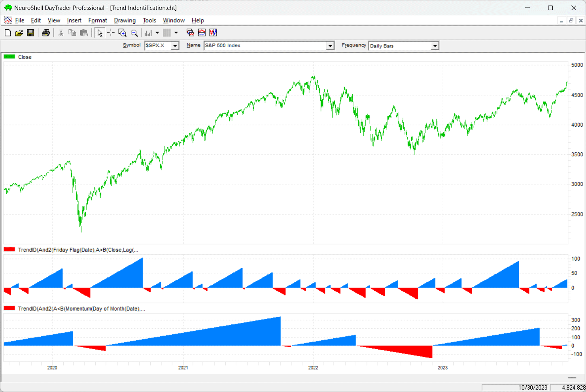
Task: Click the Cut scissors icon
Action: [61, 33]
